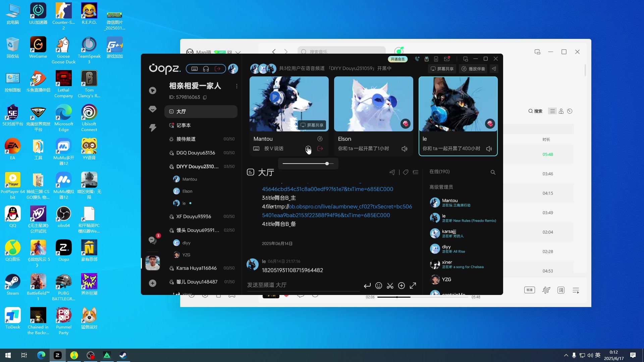Click the mask-shaped icon in Oopz left rail

(x=153, y=109)
